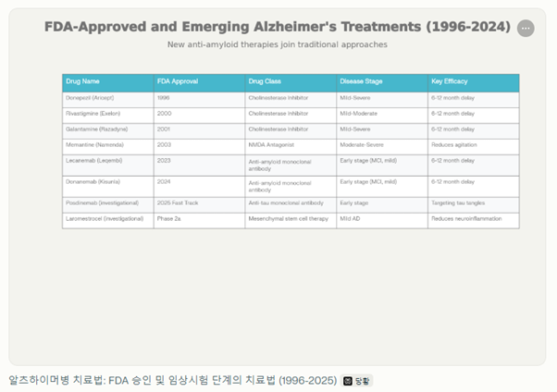Click the 'Galantamine (Razadyne)' cell
557x392 pixels.
point(108,131)
